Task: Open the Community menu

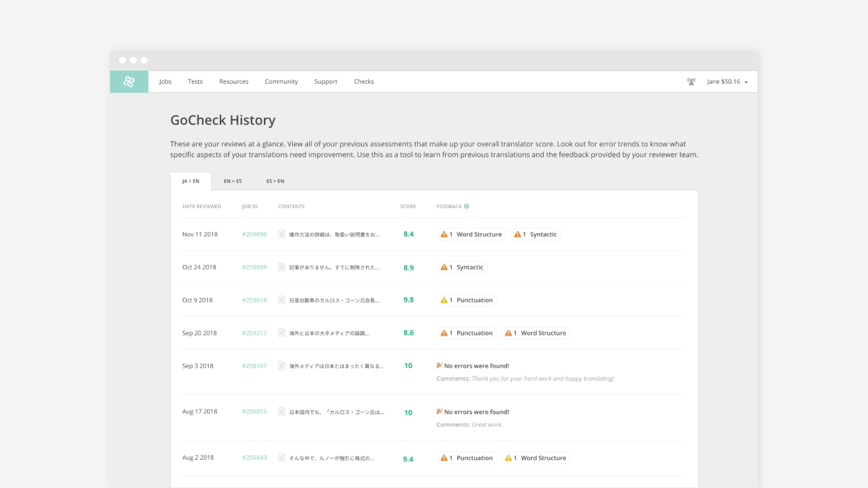Action: click(281, 82)
